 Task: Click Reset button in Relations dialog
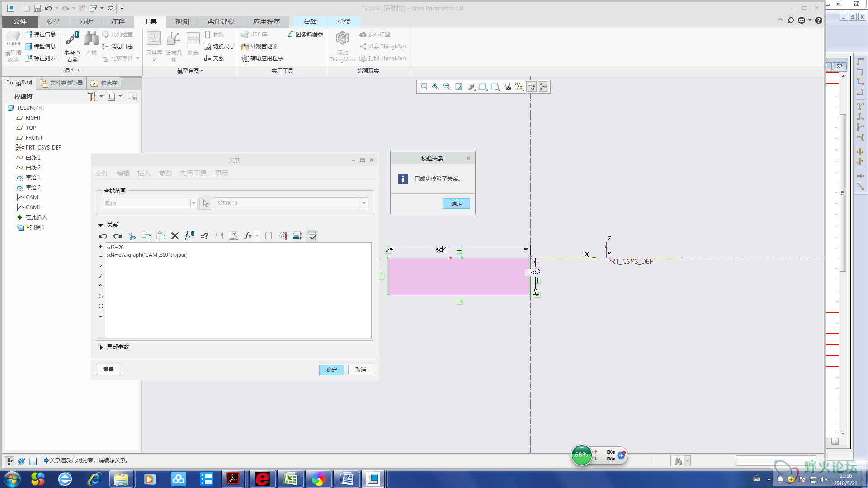point(108,370)
